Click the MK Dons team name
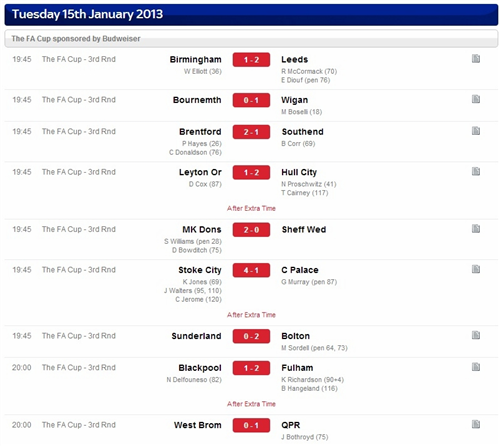Image resolution: width=500 pixels, height=446 pixels. [x=202, y=230]
